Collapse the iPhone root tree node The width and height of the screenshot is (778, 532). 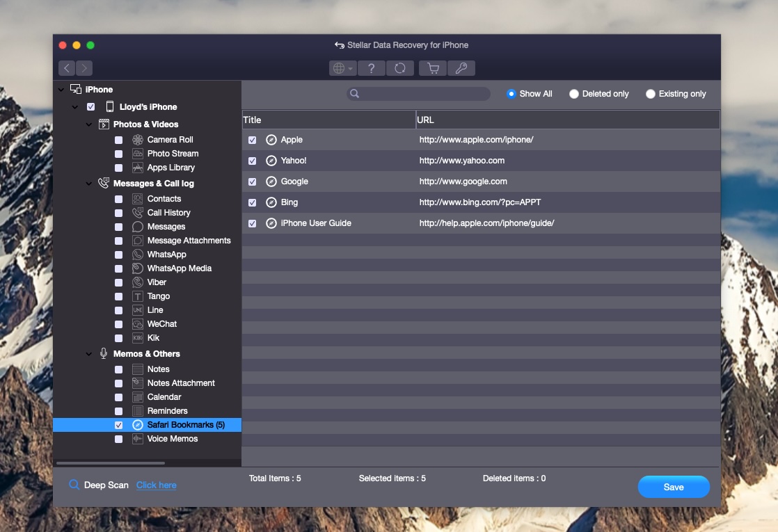click(61, 90)
